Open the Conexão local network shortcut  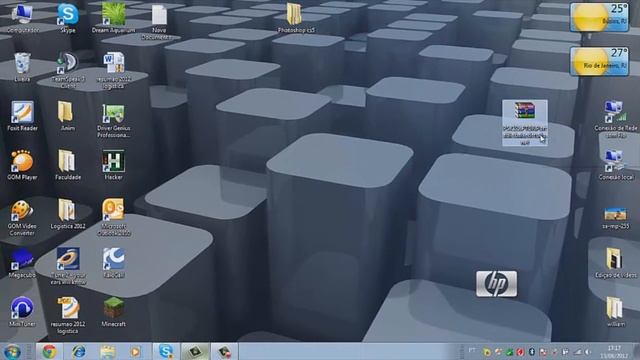[616, 165]
